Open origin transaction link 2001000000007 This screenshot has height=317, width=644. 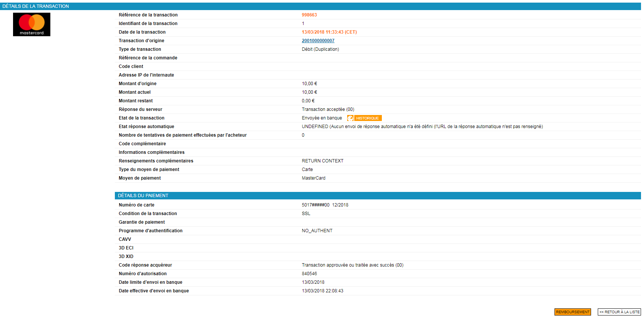[x=318, y=41]
